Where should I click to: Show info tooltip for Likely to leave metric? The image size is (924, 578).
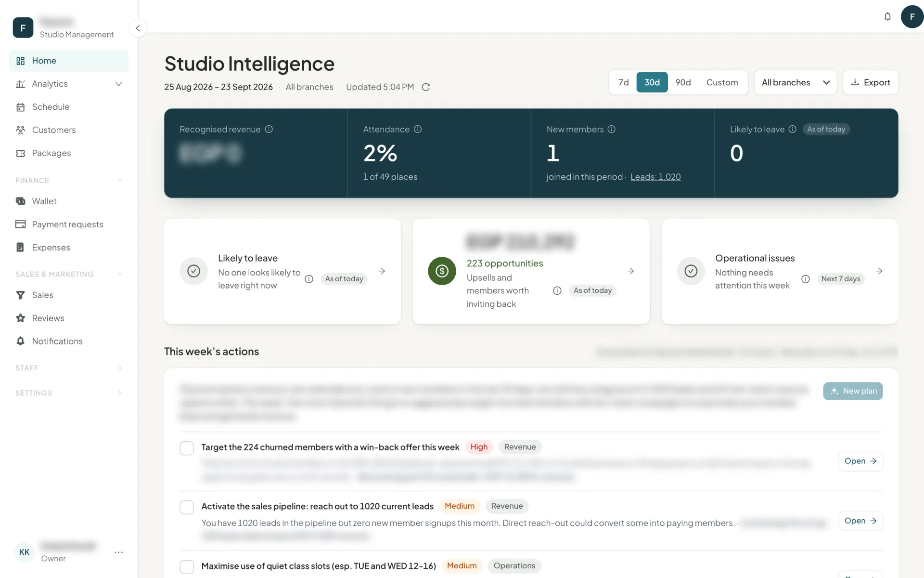click(793, 129)
